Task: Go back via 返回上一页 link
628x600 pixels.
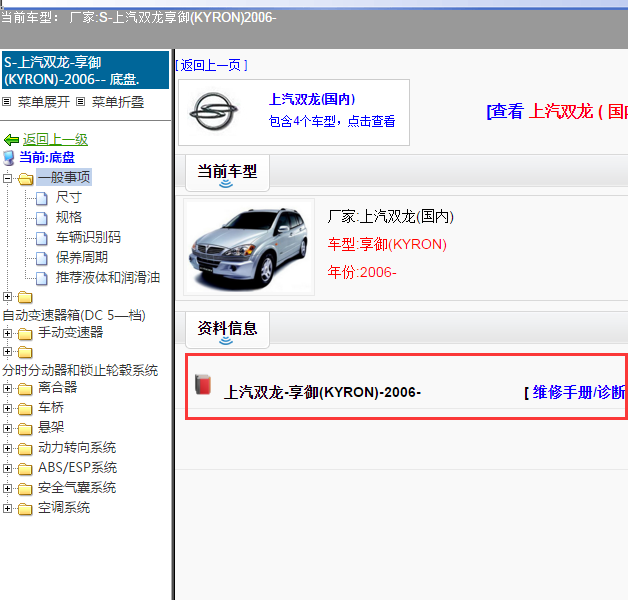Action: (x=211, y=65)
